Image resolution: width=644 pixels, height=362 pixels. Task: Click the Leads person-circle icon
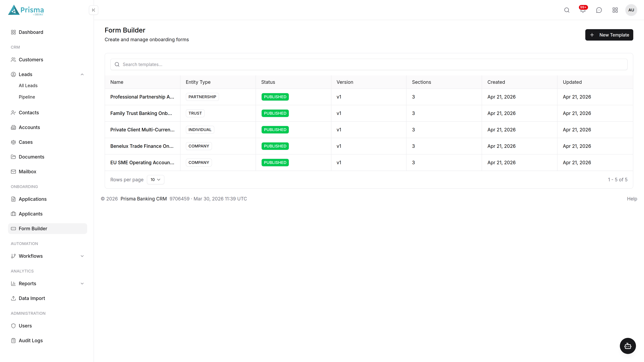click(x=13, y=74)
